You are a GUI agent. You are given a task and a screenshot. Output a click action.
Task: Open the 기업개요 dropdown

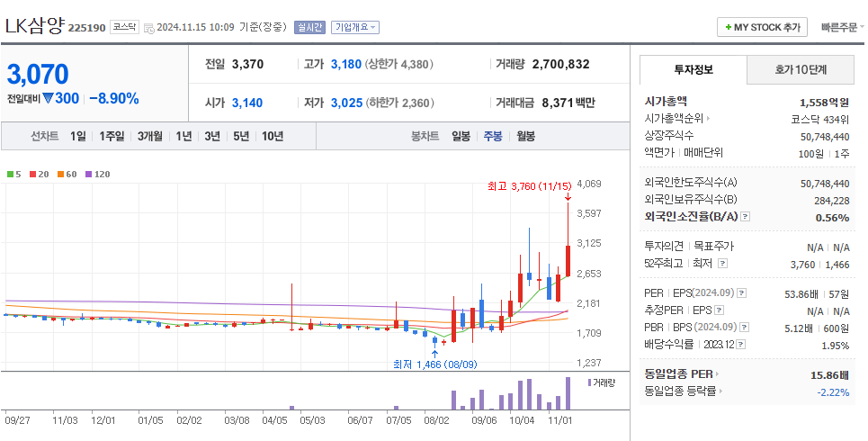click(x=355, y=27)
